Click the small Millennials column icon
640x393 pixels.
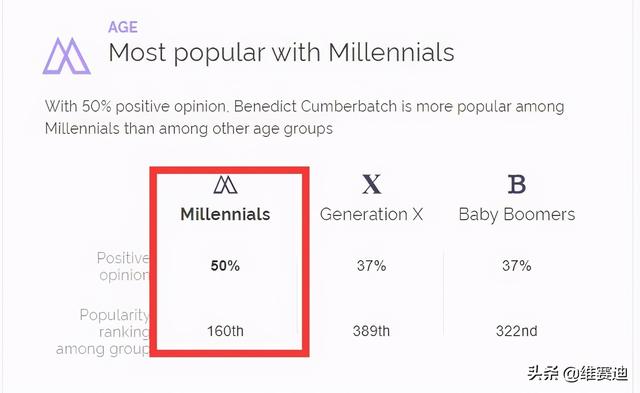225,184
